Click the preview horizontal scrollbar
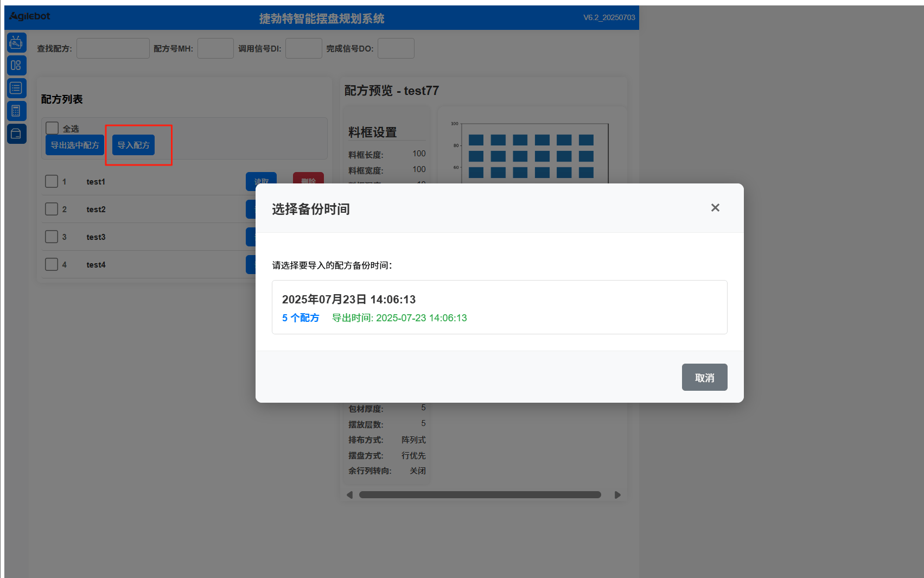This screenshot has height=578, width=924. (480, 494)
